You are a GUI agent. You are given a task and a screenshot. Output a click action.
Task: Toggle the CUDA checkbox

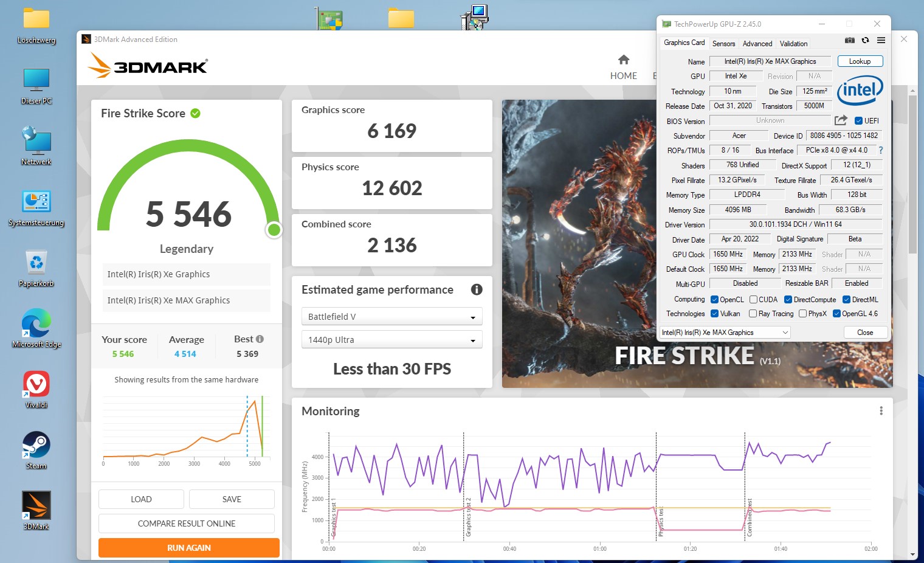point(753,300)
